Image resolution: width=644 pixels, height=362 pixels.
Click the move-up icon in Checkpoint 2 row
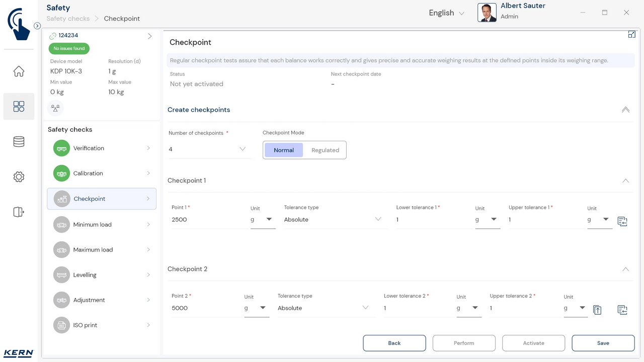[x=597, y=310]
